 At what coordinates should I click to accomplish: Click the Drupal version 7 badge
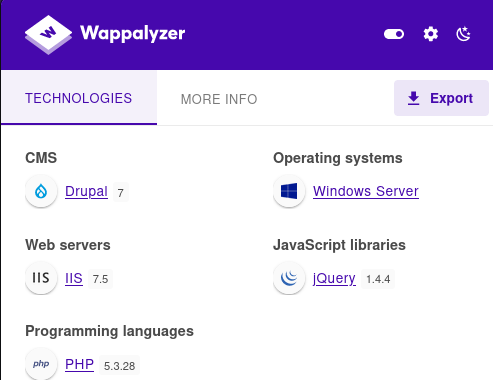pyautogui.click(x=121, y=192)
